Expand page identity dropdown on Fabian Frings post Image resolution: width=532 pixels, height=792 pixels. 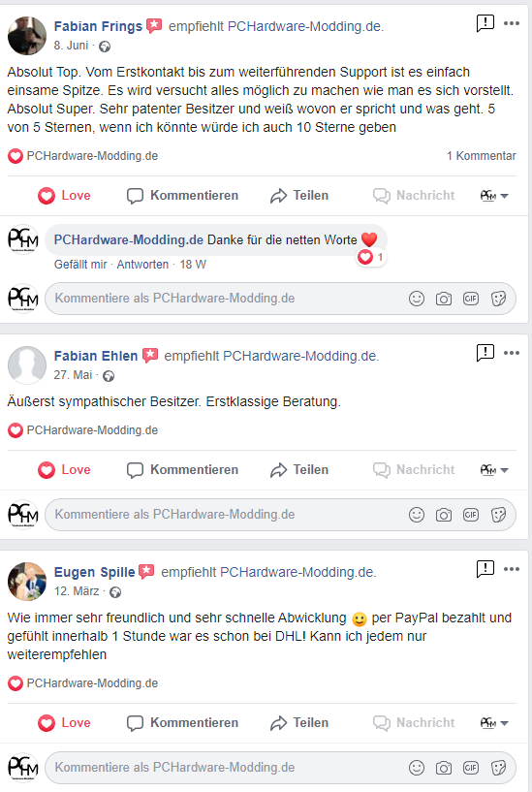click(494, 196)
